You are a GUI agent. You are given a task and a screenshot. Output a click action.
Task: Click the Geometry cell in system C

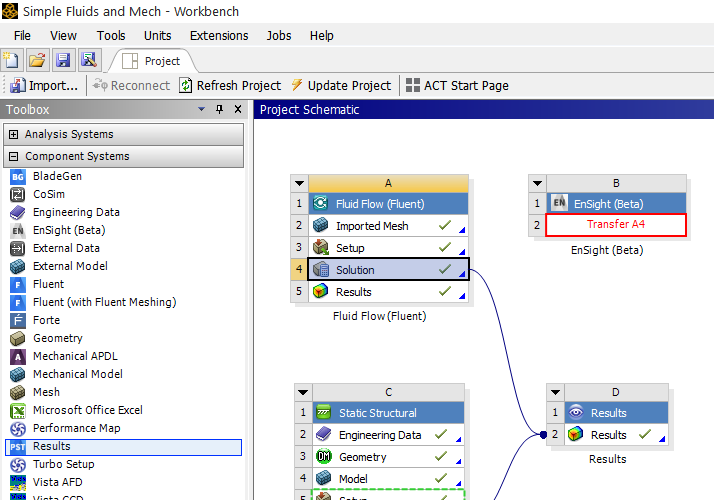click(x=388, y=457)
